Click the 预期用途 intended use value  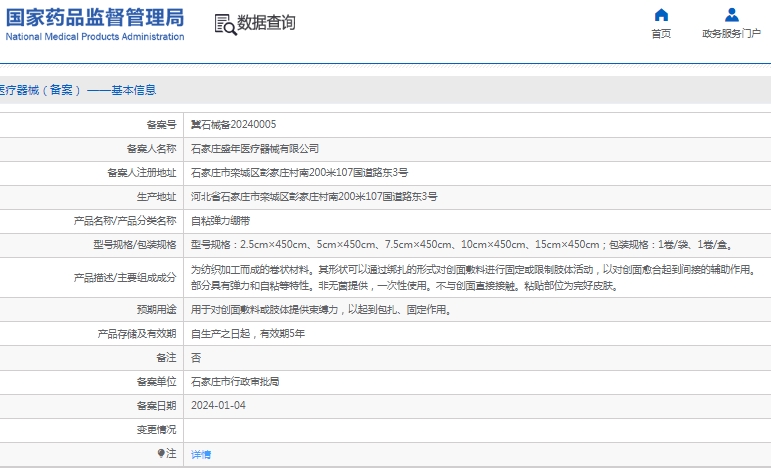322,310
